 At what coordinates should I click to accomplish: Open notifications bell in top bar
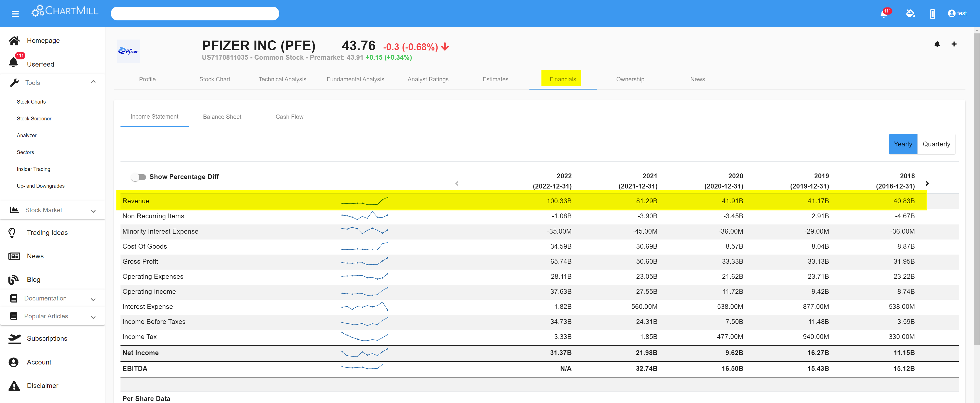coord(884,14)
